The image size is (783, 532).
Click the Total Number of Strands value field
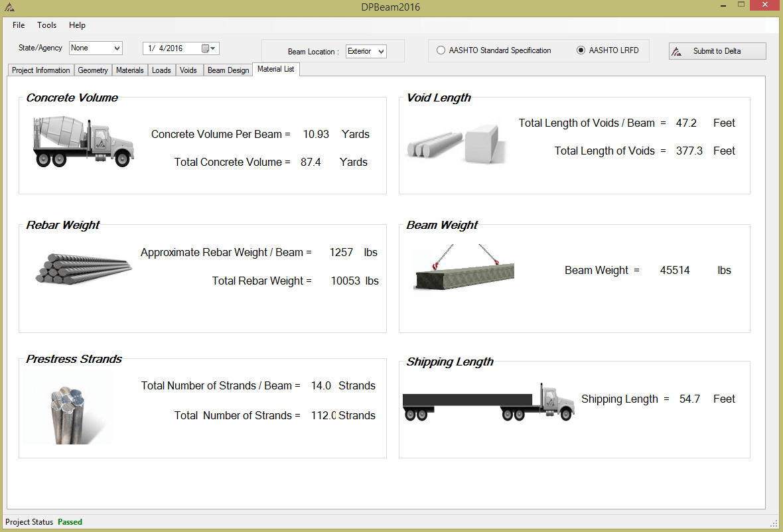click(323, 416)
